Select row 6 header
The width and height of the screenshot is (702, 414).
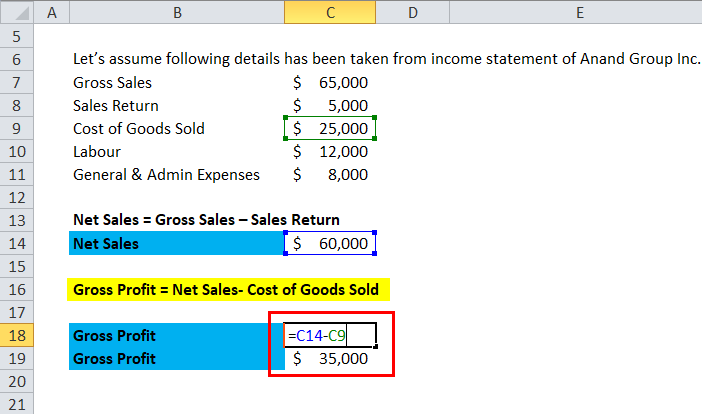(x=17, y=59)
